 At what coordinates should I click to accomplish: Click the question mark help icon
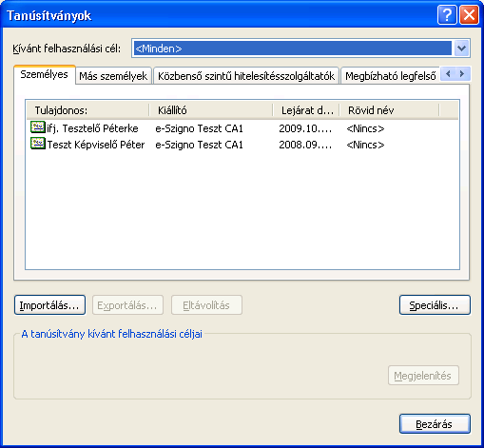tap(447, 15)
